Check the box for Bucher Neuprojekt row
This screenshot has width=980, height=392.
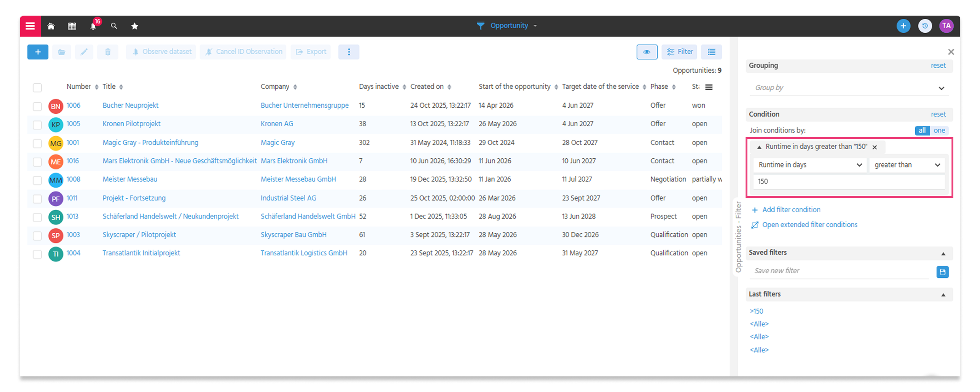pos(37,106)
